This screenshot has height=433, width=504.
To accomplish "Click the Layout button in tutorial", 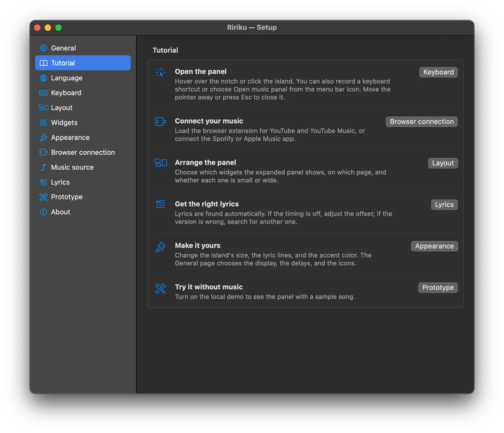I will [x=443, y=163].
